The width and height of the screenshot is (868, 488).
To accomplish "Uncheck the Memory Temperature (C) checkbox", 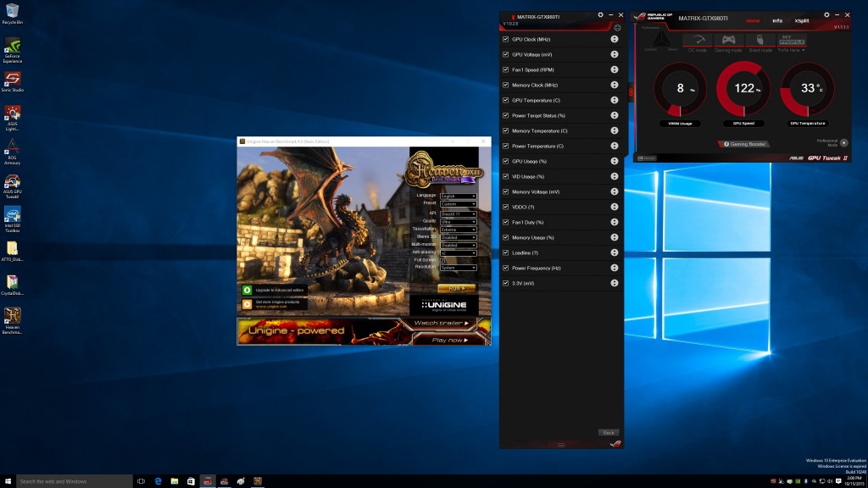I will [x=505, y=130].
